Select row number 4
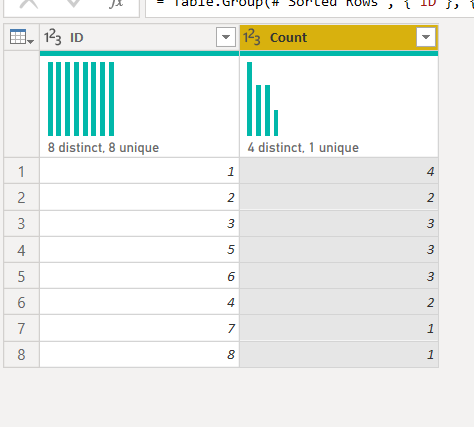This screenshot has height=427, width=474. click(21, 250)
